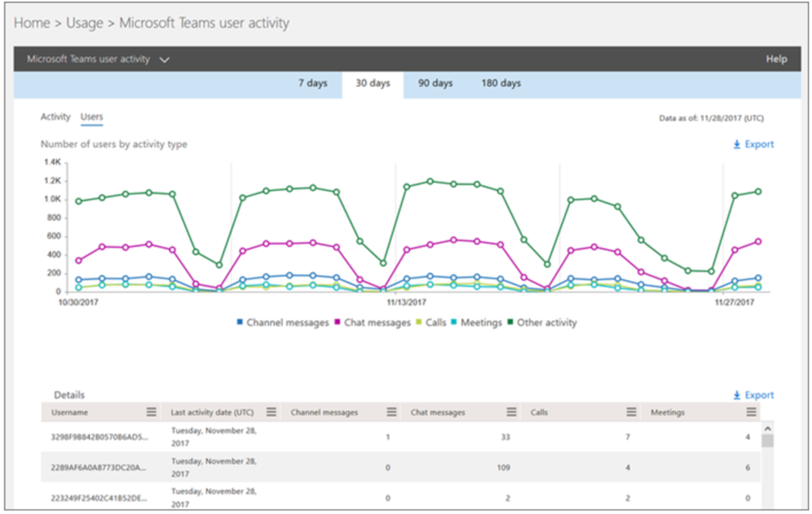Click the Details table Export download icon
The image size is (812, 514).
737,395
